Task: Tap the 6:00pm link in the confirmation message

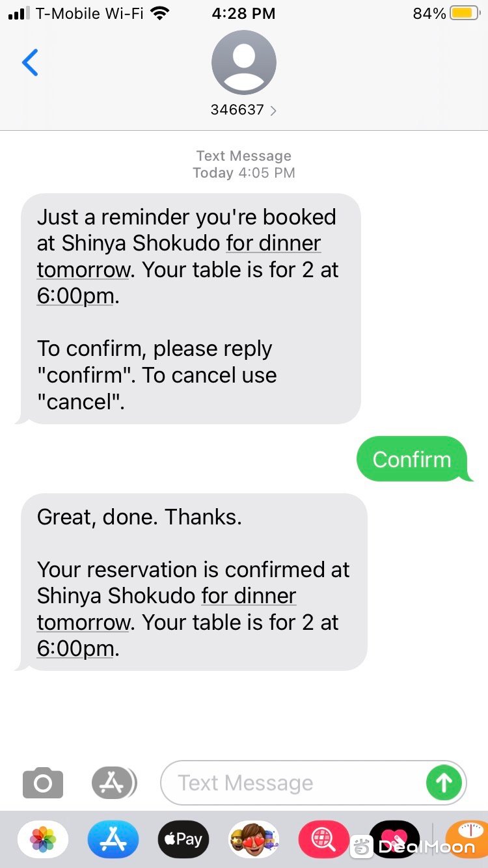Action: [x=76, y=649]
